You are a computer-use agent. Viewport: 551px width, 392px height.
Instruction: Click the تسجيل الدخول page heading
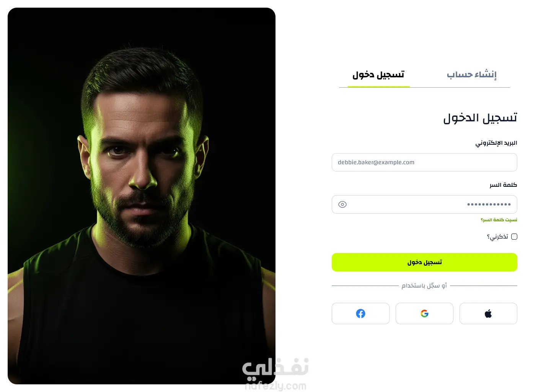[480, 118]
